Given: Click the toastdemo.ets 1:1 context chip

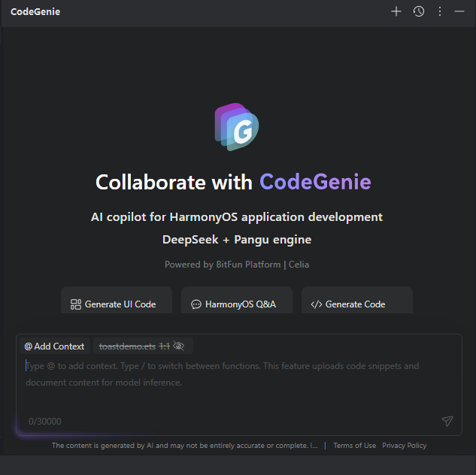Looking at the screenshot, I should (x=143, y=346).
